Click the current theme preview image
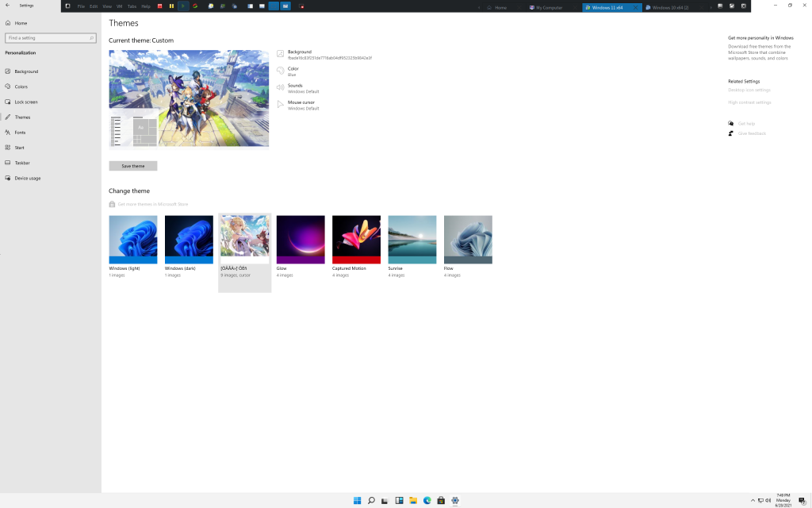The width and height of the screenshot is (812, 508). tap(189, 98)
